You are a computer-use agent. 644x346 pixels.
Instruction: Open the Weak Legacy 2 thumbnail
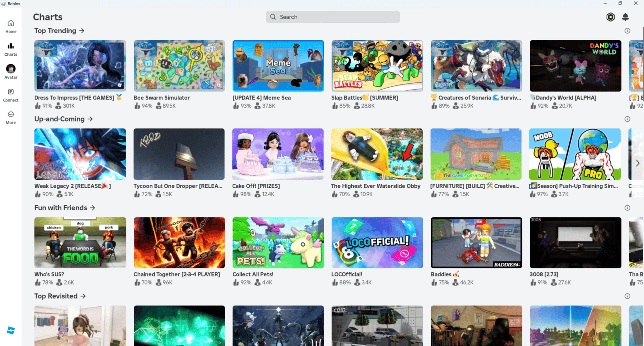coord(80,154)
